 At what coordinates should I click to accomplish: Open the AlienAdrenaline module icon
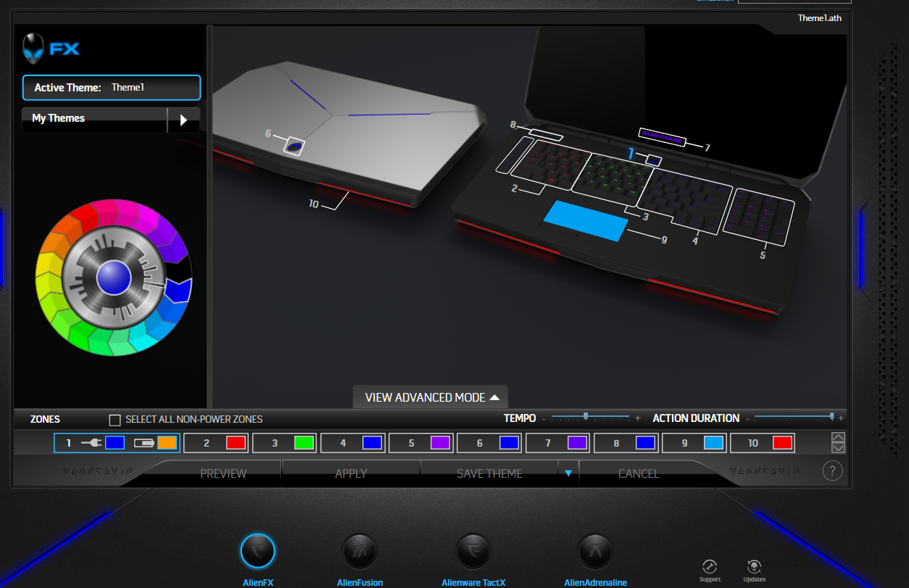(596, 552)
